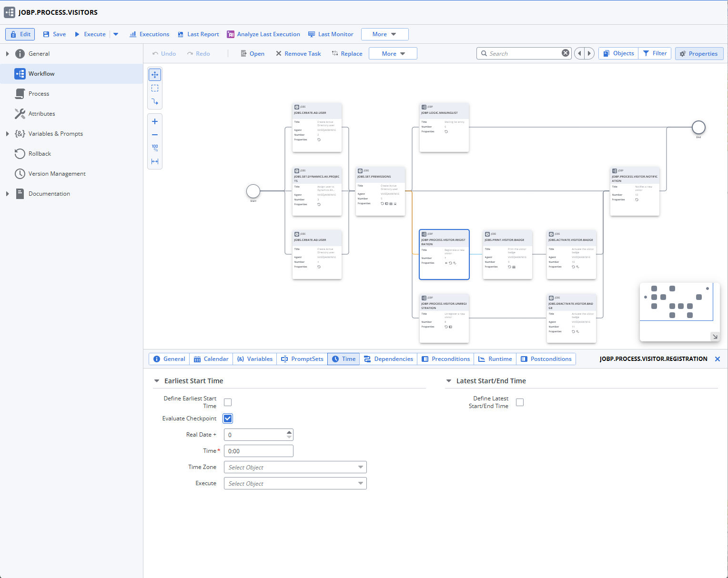
Task: Open the General sidebar section
Action: pos(39,54)
